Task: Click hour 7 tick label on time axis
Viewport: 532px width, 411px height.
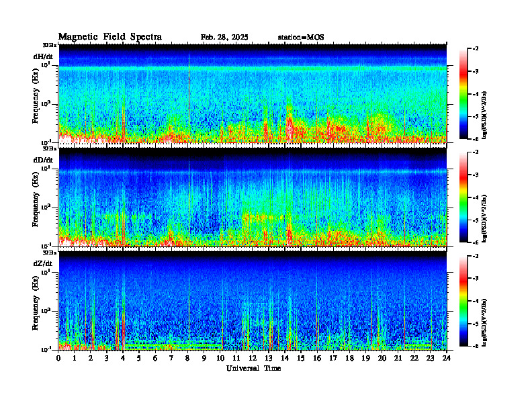Action: click(172, 358)
